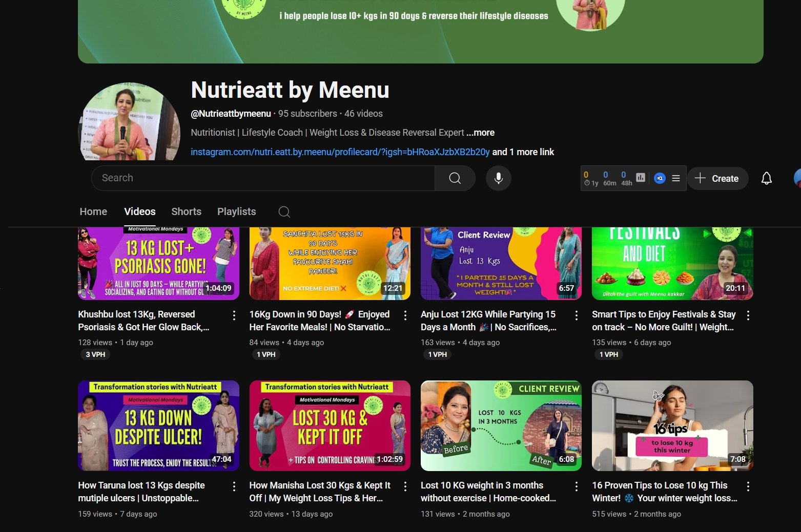801x532 pixels.
Task: Open the notifications bell
Action: (766, 178)
